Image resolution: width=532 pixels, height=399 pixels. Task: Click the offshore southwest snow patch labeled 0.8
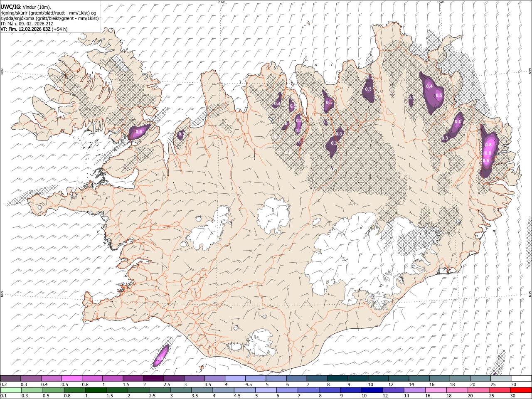161,356
